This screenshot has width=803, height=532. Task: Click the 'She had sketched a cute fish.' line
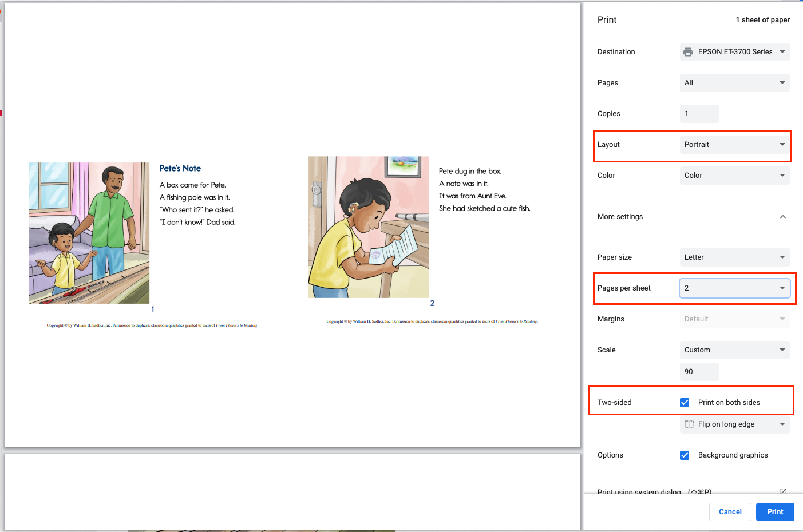click(485, 208)
